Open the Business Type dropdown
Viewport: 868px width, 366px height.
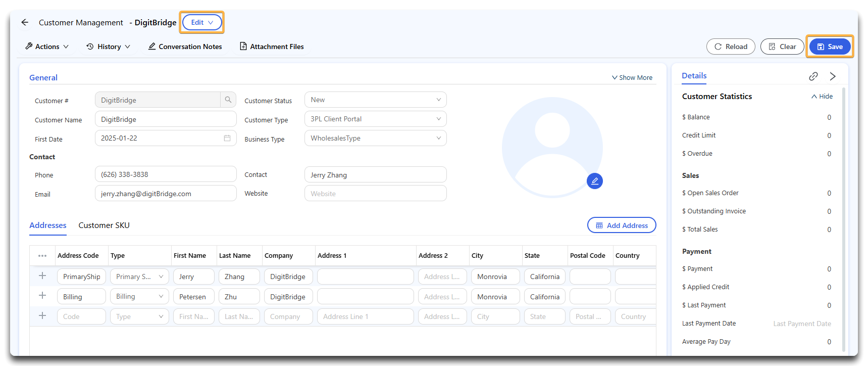pos(376,138)
